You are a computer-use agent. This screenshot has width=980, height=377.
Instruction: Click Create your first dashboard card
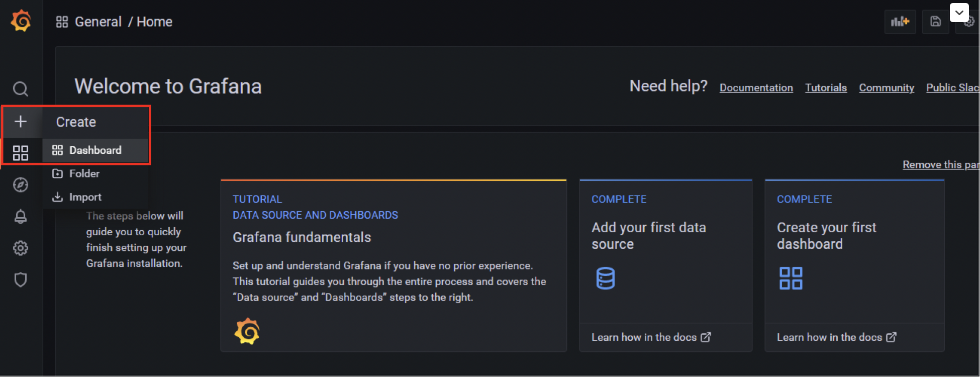pyautogui.click(x=854, y=265)
